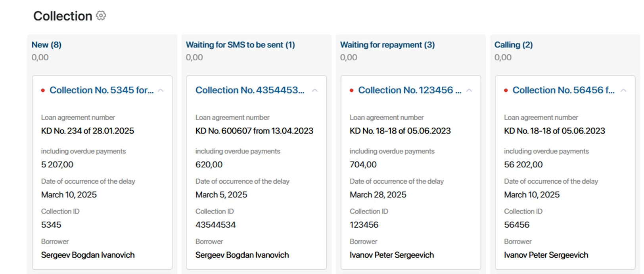Click the red status dot on Collection 123456

coord(351,91)
